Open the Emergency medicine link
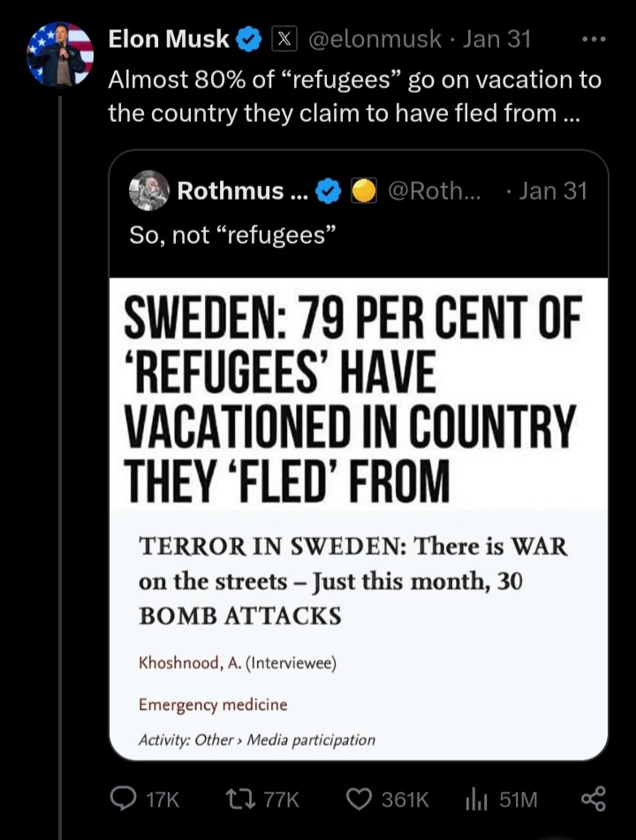636x840 pixels. 212,704
